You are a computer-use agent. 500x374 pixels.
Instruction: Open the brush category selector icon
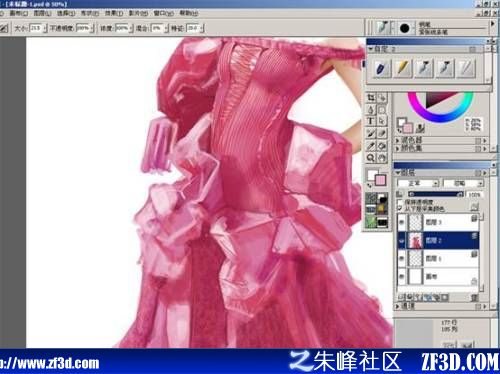382,28
